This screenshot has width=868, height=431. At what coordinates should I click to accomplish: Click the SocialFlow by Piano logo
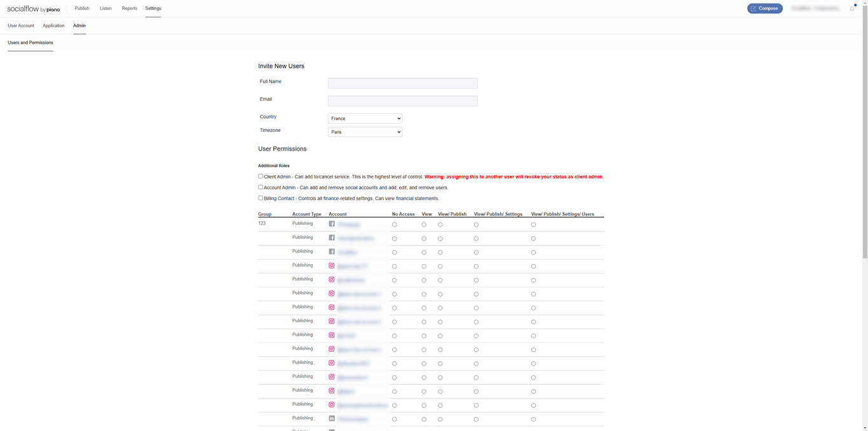pyautogui.click(x=34, y=9)
